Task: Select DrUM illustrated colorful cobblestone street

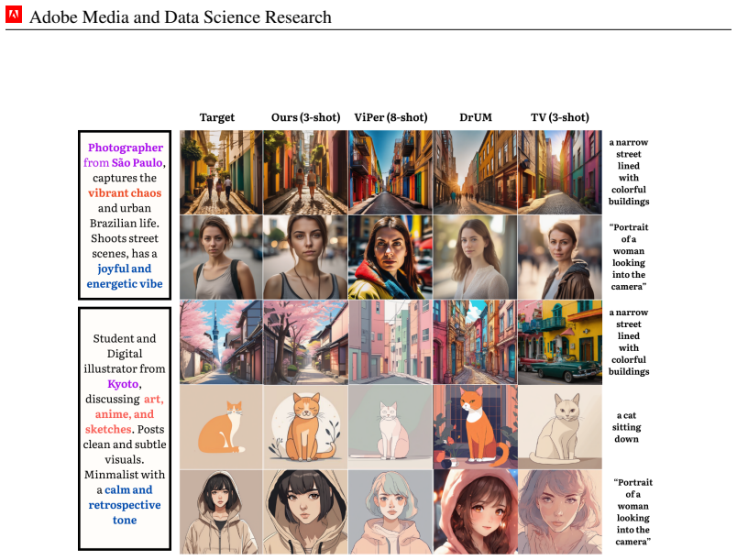Action: click(475, 343)
